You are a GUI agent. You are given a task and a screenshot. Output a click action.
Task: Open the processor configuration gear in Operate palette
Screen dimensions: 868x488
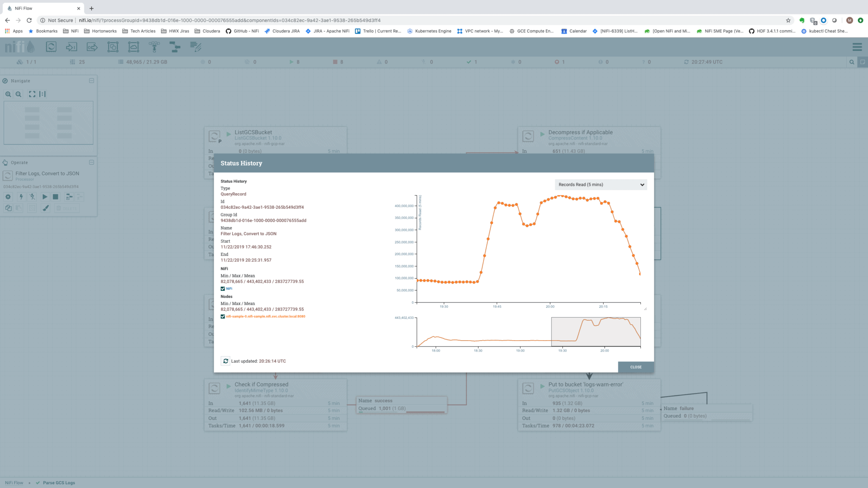pyautogui.click(x=8, y=197)
